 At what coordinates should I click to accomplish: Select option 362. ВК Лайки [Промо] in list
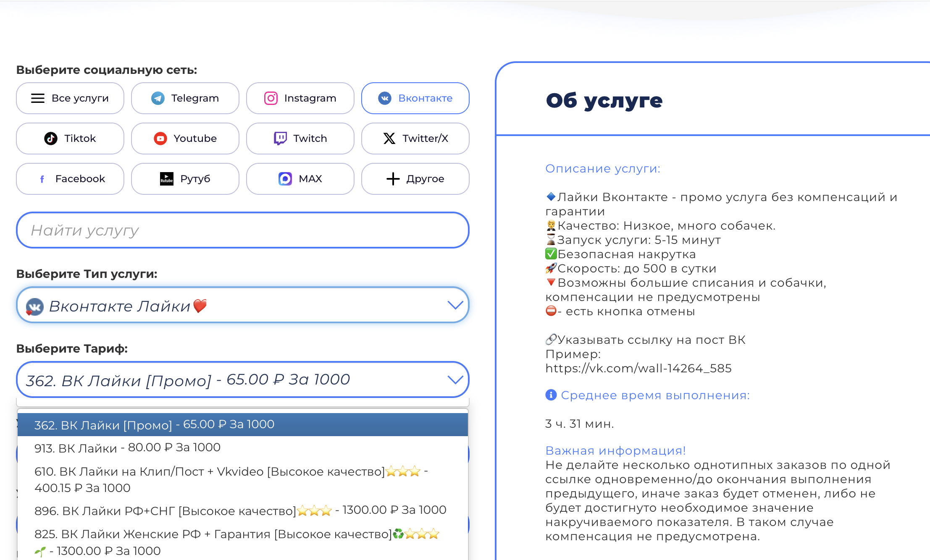point(243,425)
